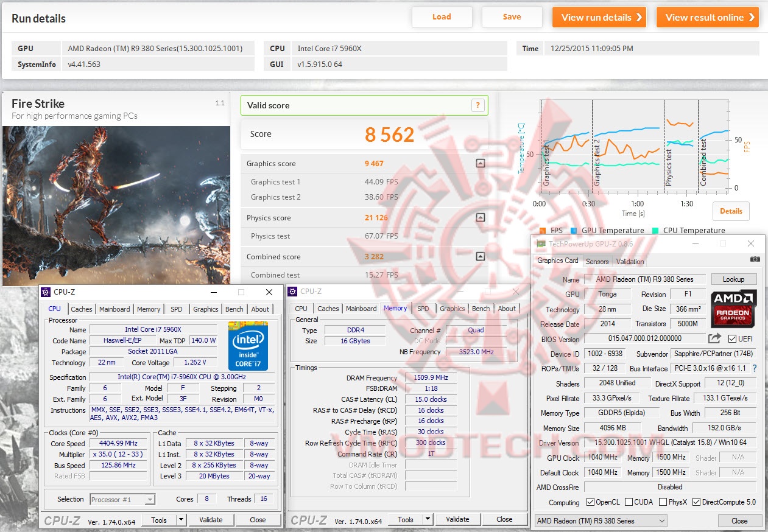Collapse the Graphics score section
The height and width of the screenshot is (532, 768).
(480, 163)
